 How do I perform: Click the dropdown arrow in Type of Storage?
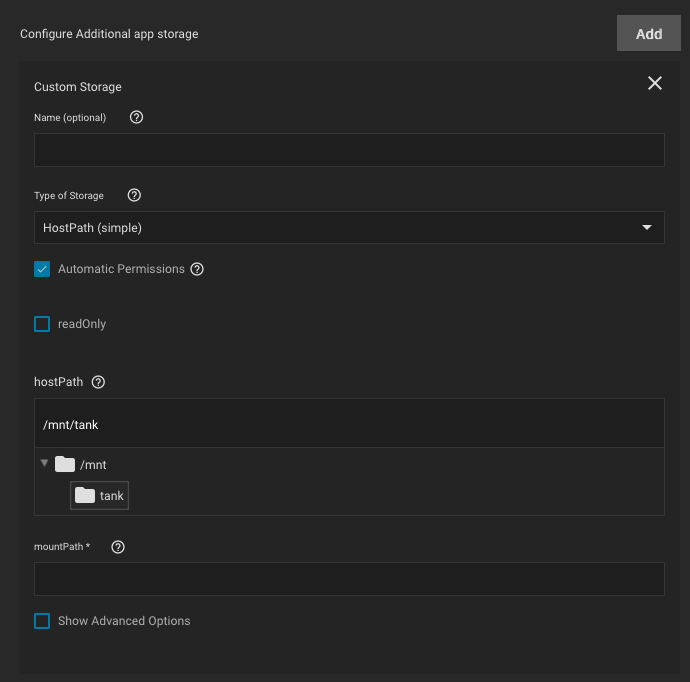pos(647,227)
